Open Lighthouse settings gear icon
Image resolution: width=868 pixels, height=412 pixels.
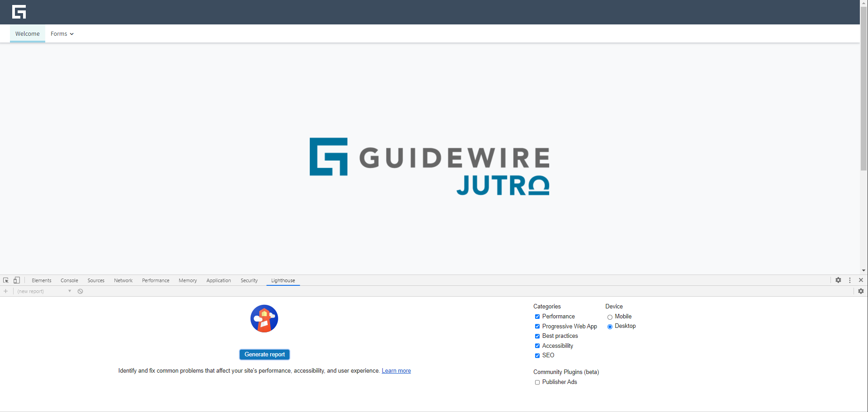861,291
